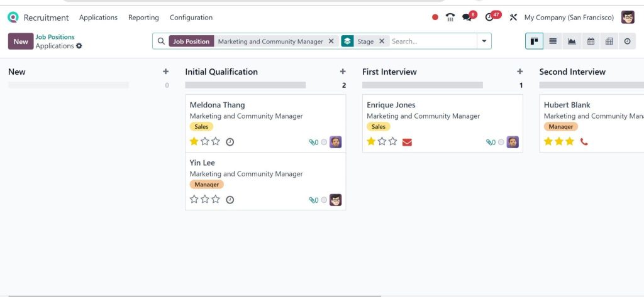
Task: Open the debug tools wrench icon
Action: (x=513, y=17)
